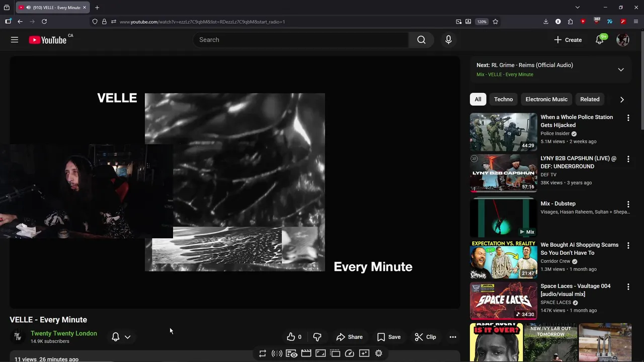Play the LYNY B2B CAPSHUN thumbnail
The image size is (644, 362).
point(503,173)
